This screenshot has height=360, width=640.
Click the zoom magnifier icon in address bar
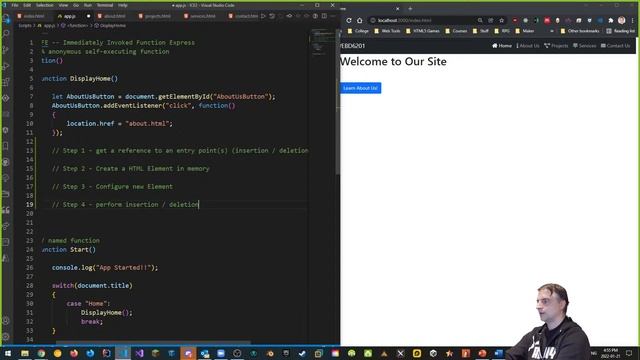(x=480, y=20)
